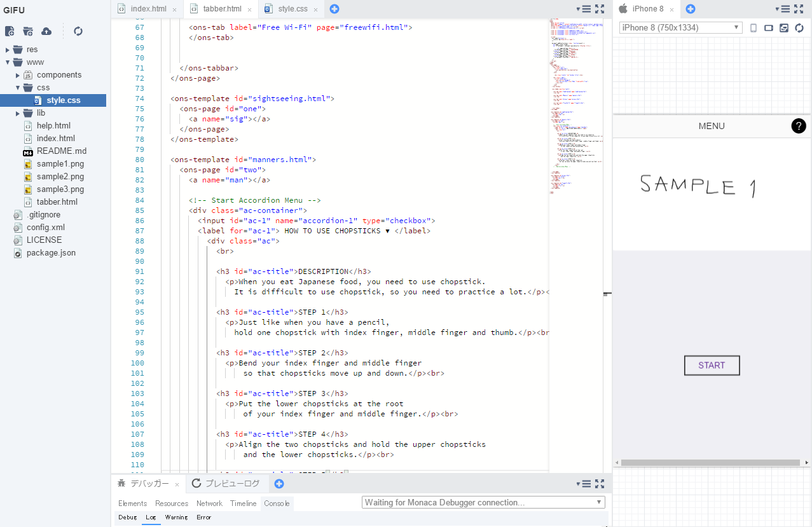This screenshot has height=527, width=812.
Task: Open the Monaca Debugger connection dropdown
Action: (483, 502)
